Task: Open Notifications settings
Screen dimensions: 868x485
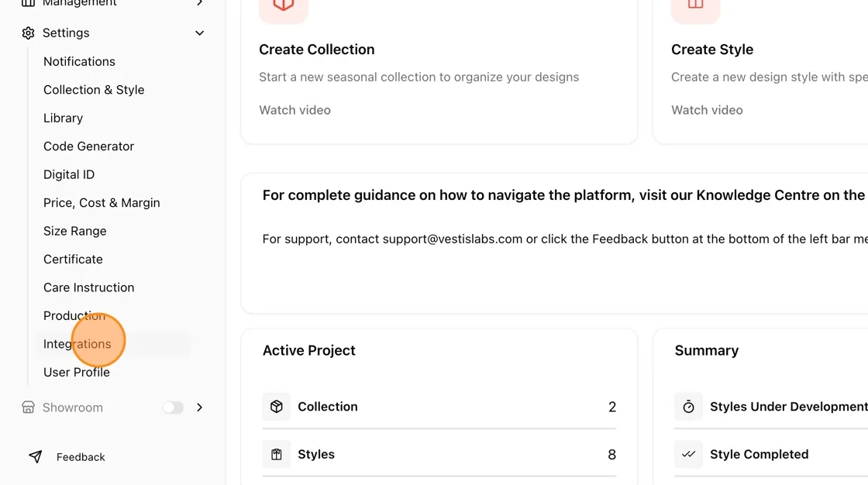Action: tap(79, 61)
